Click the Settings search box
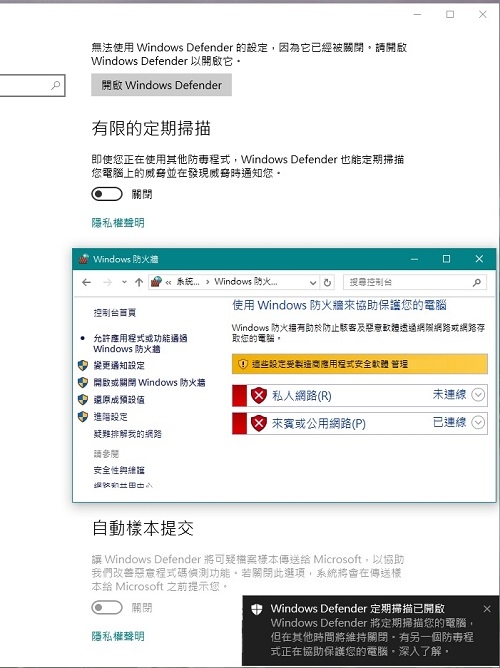 pos(32,85)
